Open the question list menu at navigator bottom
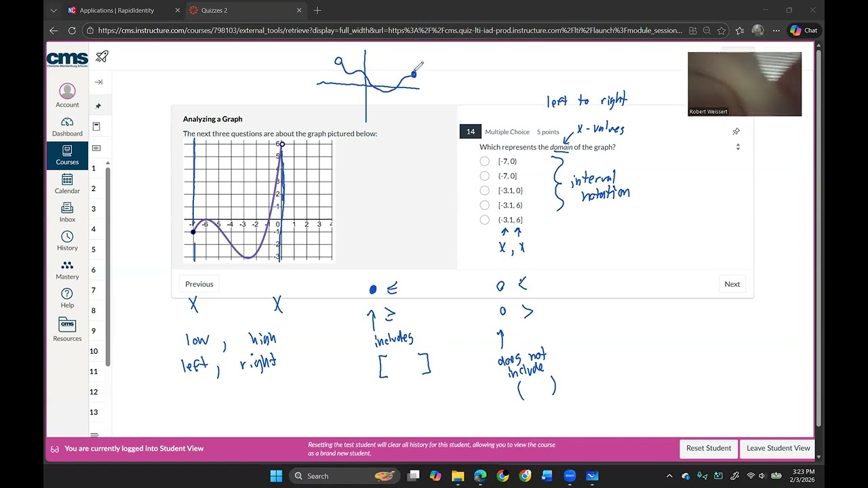Screen dimensions: 868x488 pyautogui.click(x=95, y=434)
